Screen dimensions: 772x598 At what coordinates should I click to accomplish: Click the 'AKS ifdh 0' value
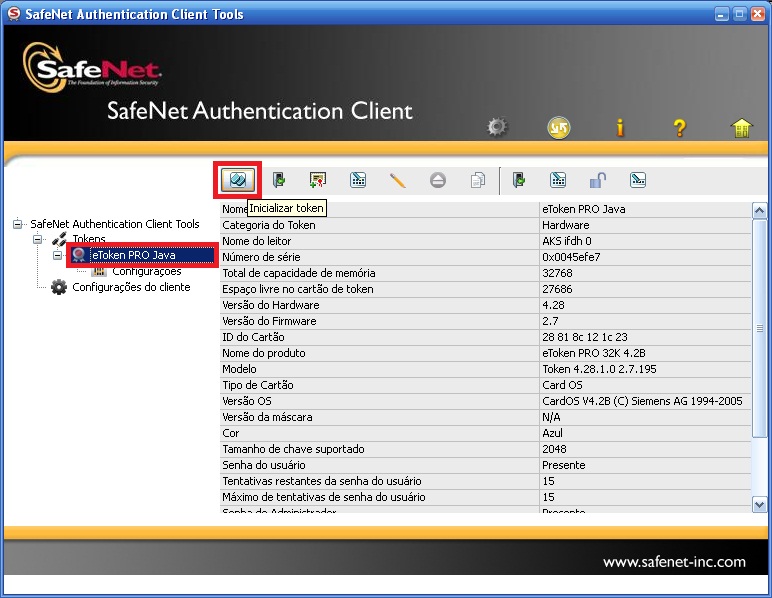(567, 241)
